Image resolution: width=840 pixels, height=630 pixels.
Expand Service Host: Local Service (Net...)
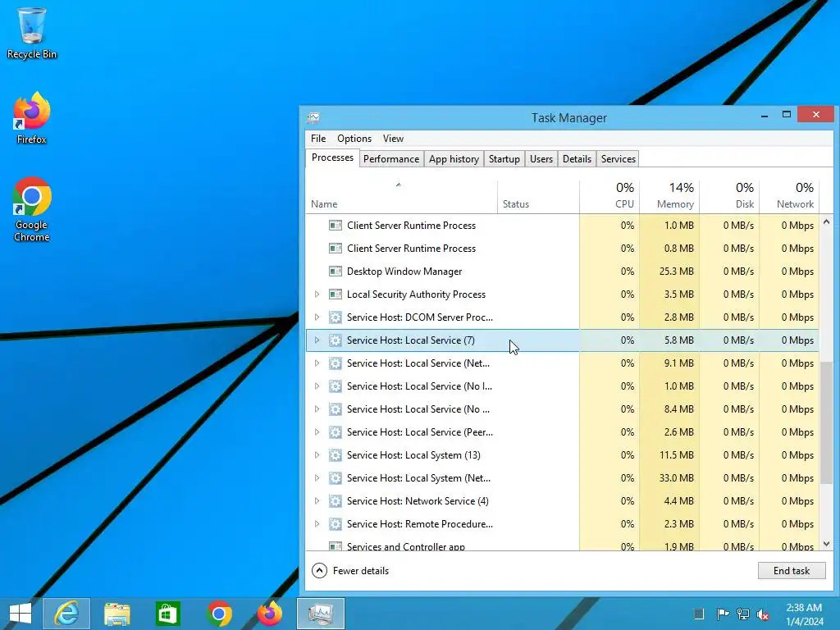pos(317,363)
